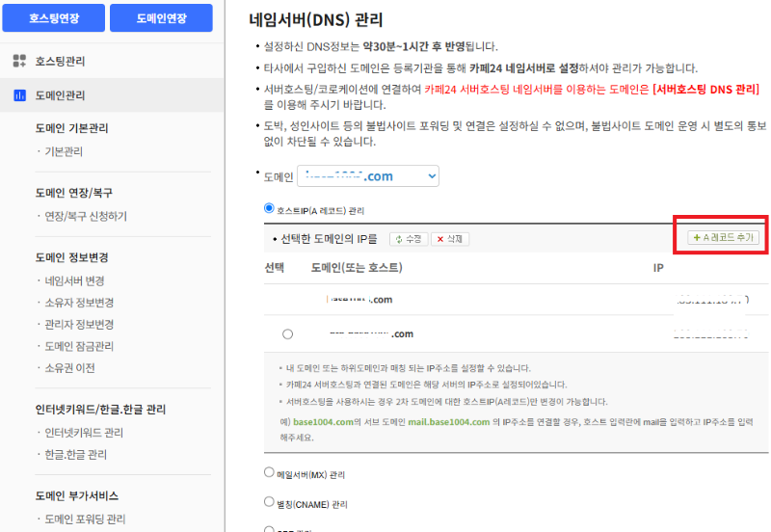Go to 네임서버 변경

(x=75, y=280)
